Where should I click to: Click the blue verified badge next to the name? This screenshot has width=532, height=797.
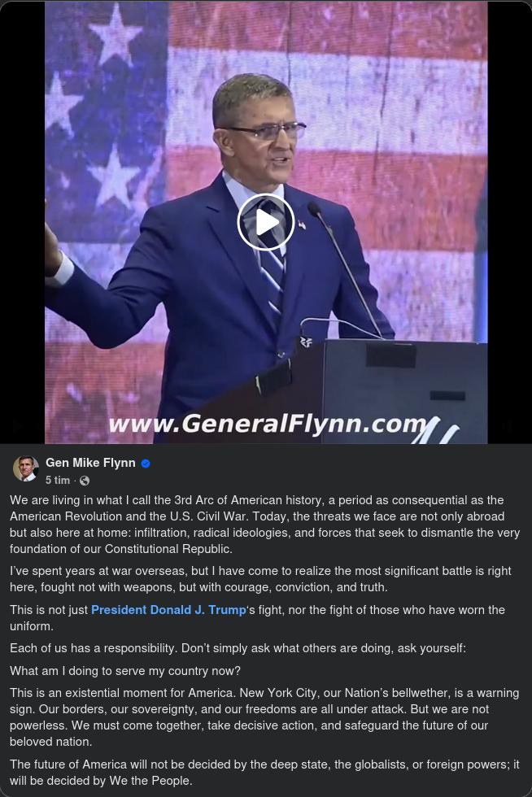point(146,464)
